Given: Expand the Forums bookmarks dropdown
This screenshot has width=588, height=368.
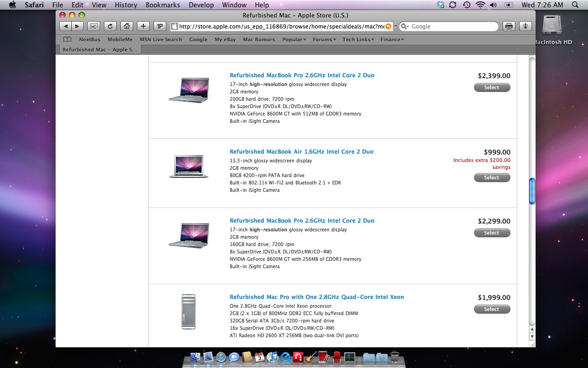Looking at the screenshot, I should [x=324, y=40].
